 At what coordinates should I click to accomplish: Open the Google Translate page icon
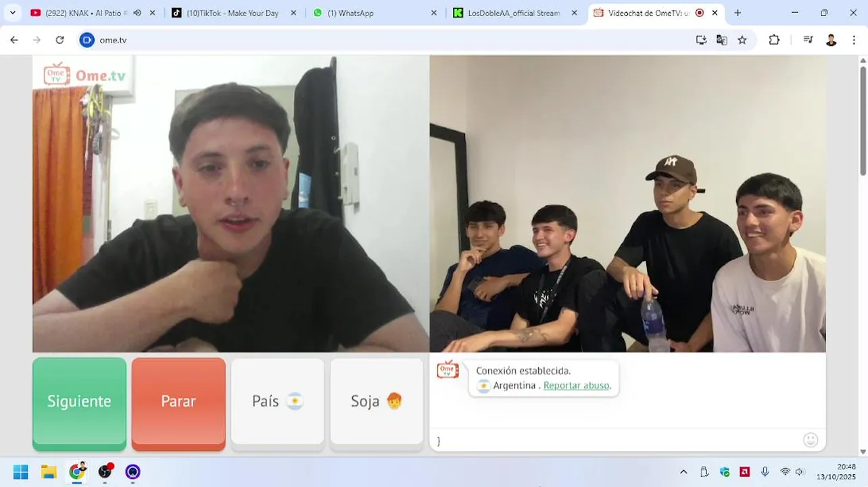[x=722, y=40]
